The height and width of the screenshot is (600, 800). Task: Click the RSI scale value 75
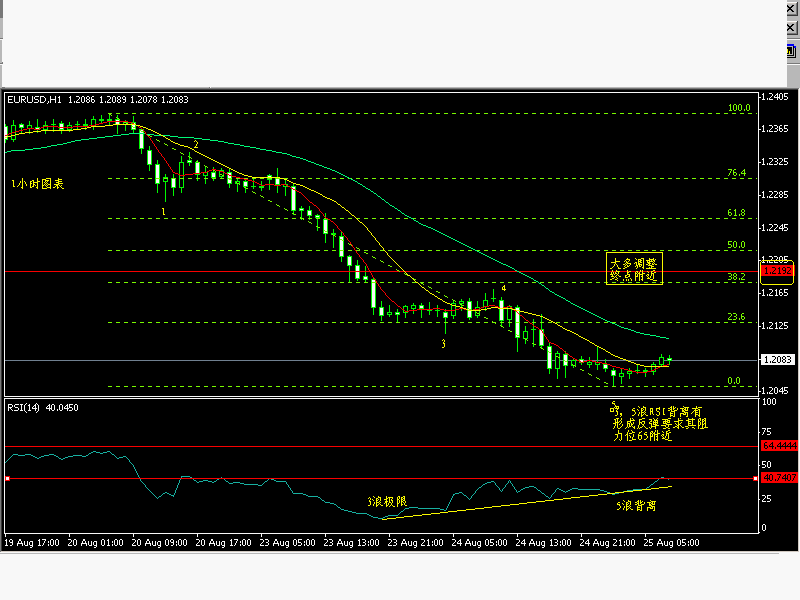coord(766,432)
